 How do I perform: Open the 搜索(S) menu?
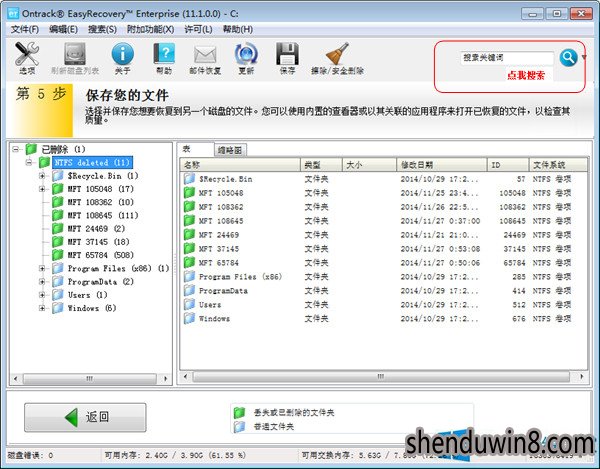[x=102, y=29]
